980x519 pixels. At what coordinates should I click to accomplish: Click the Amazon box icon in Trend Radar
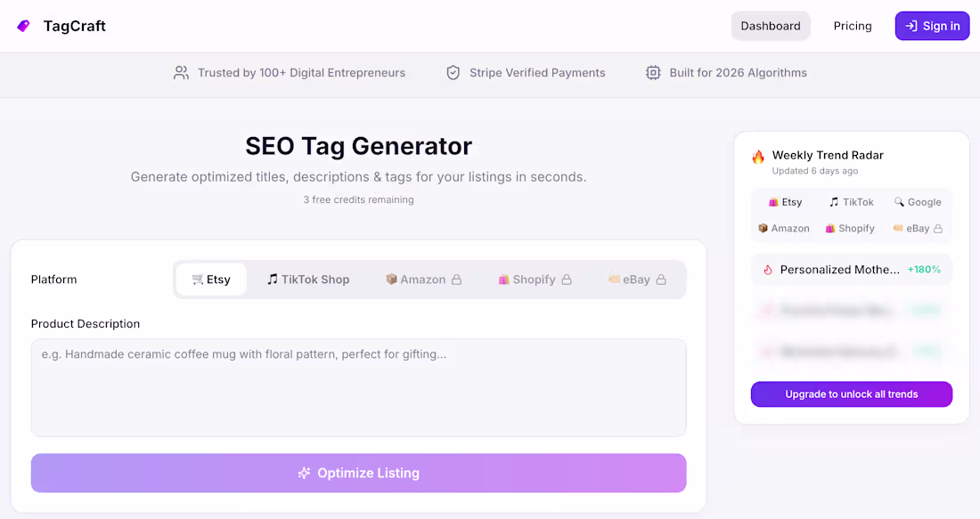click(x=764, y=228)
